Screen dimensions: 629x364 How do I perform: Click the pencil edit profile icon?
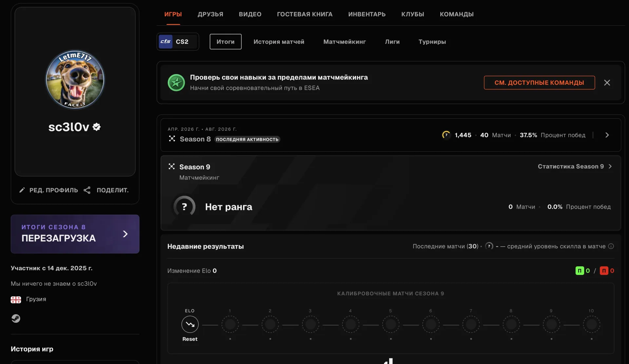coord(22,190)
